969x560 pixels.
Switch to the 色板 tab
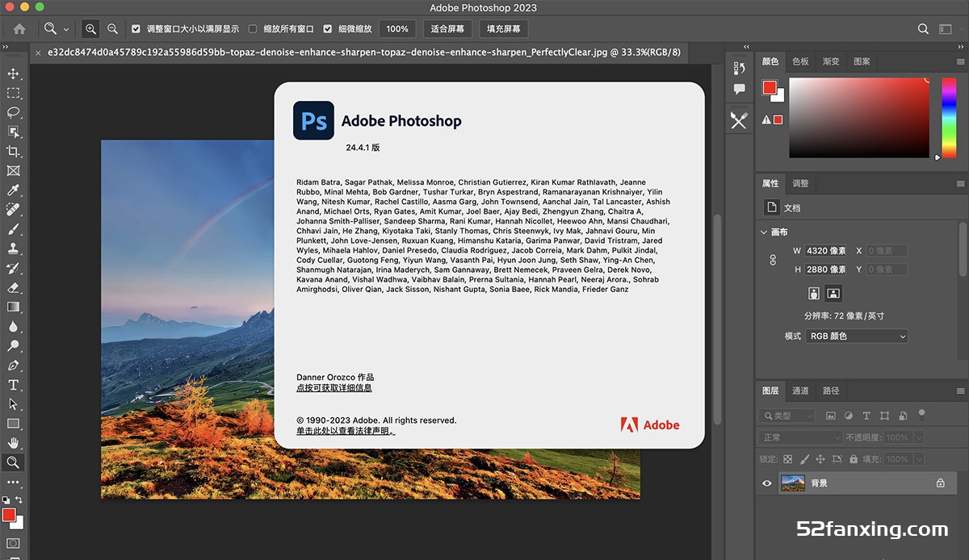click(x=800, y=61)
